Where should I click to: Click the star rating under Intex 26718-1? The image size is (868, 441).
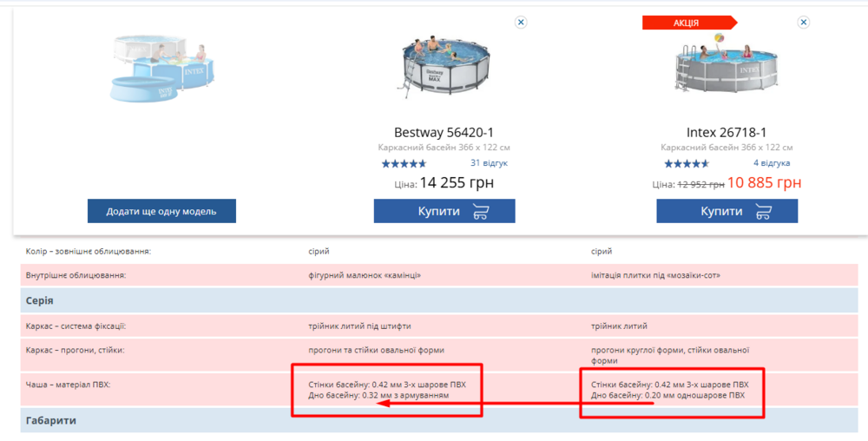687,164
